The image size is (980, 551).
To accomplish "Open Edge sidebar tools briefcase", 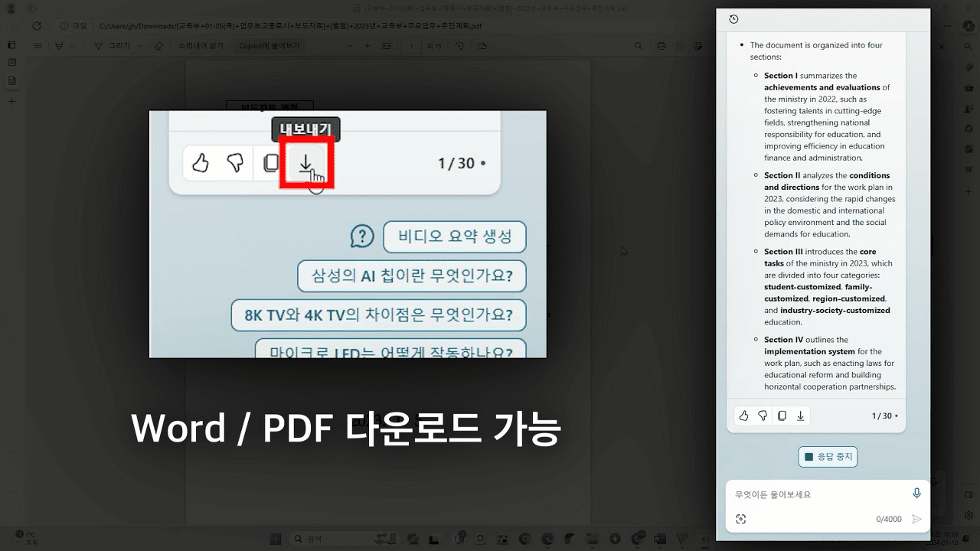I will pos(969,89).
